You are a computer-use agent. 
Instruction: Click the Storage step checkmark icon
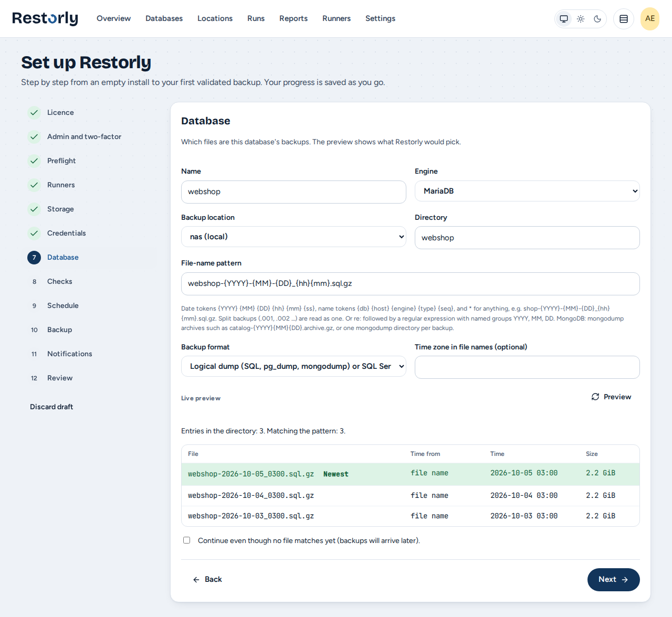[34, 209]
